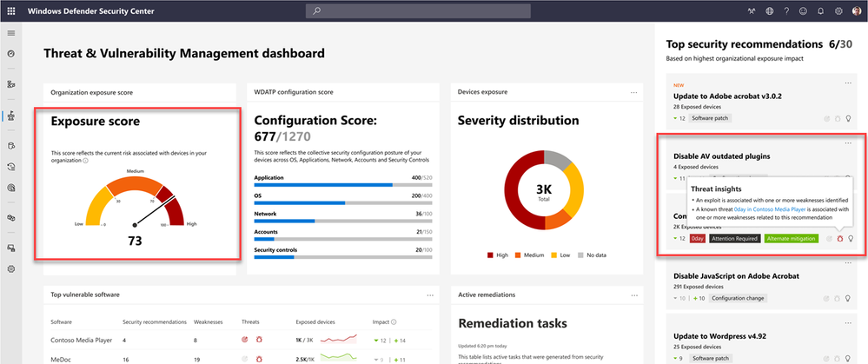This screenshot has height=364, width=868.
Task: Click the Network score progress bar
Action: click(x=342, y=221)
